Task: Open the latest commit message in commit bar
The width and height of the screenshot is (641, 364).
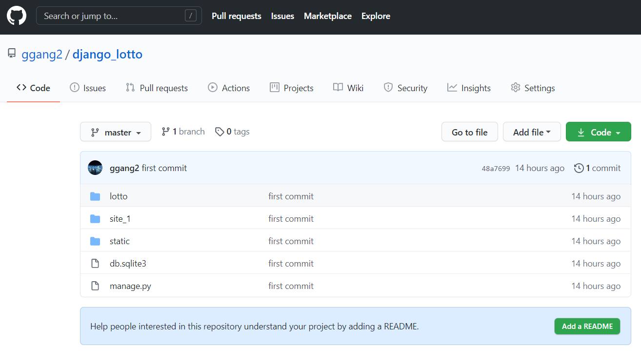Action: coord(164,168)
